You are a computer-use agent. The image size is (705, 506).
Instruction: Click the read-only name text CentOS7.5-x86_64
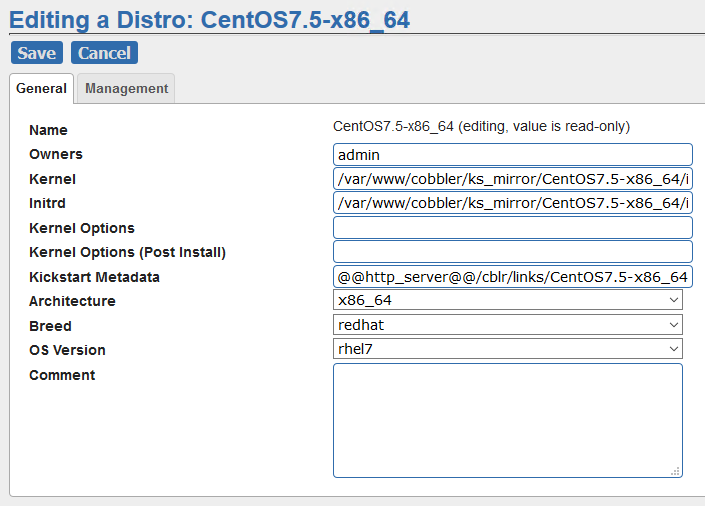click(x=393, y=126)
